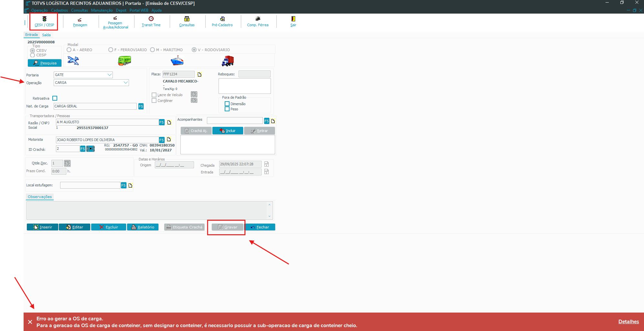Add new motorista with document icon
The image size is (644, 331).
[169, 139]
